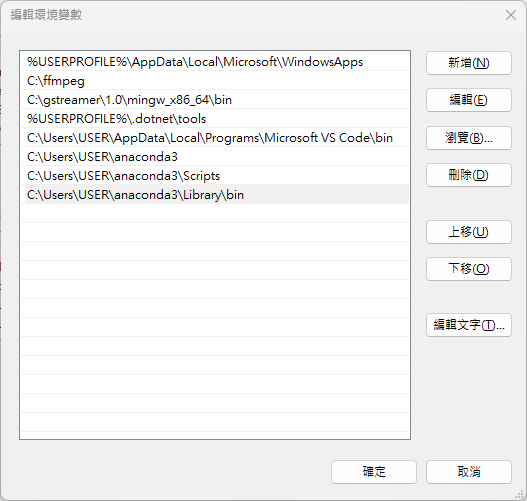Select the WindowsApps path entry
The image size is (527, 501).
[x=215, y=62]
